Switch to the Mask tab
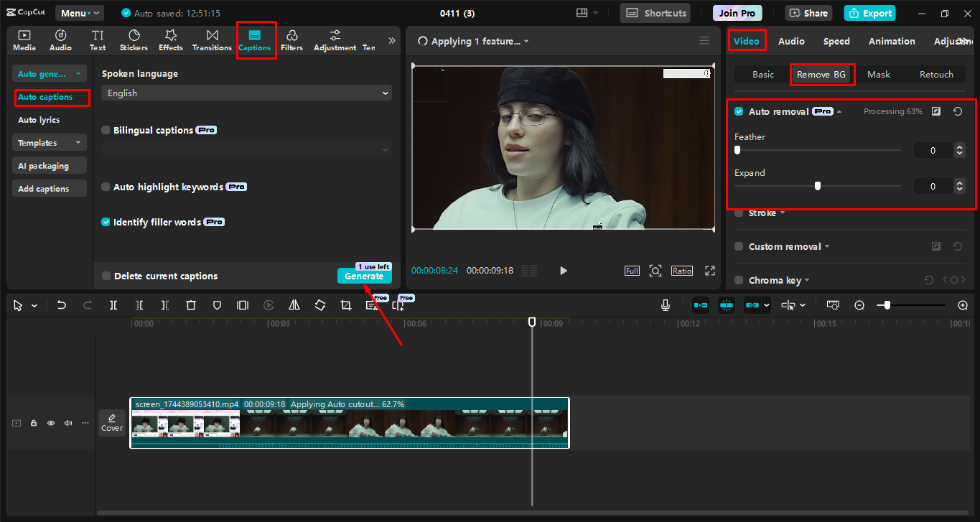This screenshot has width=980, height=522. point(878,75)
